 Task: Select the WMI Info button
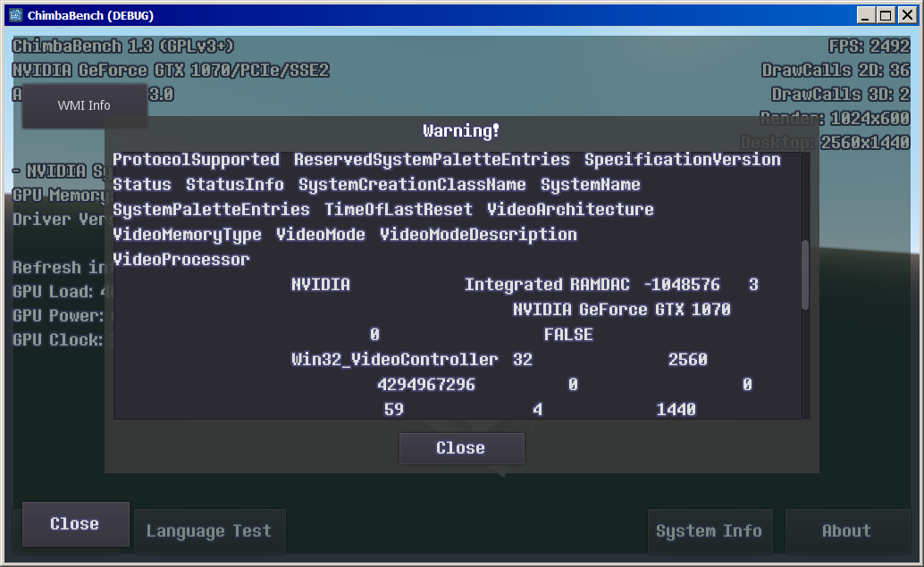click(84, 105)
